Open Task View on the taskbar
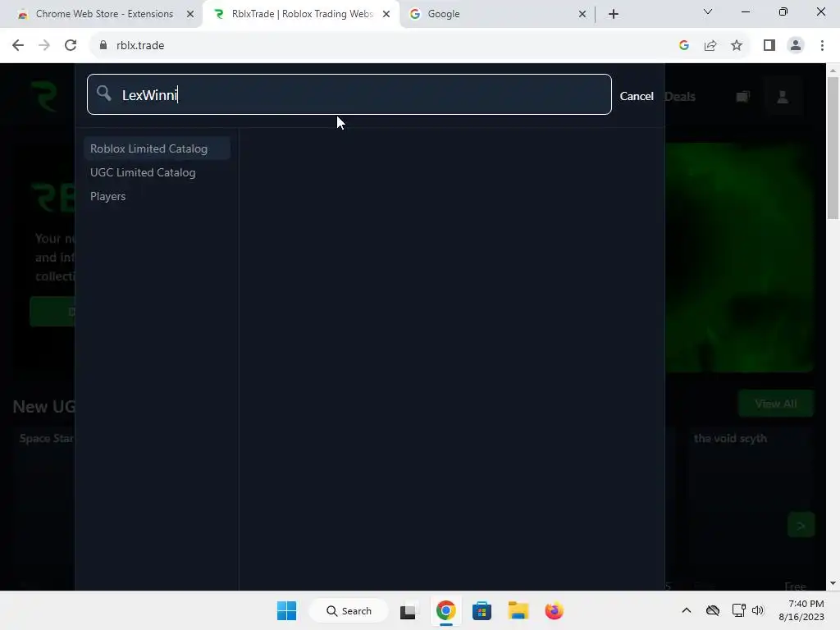840x630 pixels. 409,610
